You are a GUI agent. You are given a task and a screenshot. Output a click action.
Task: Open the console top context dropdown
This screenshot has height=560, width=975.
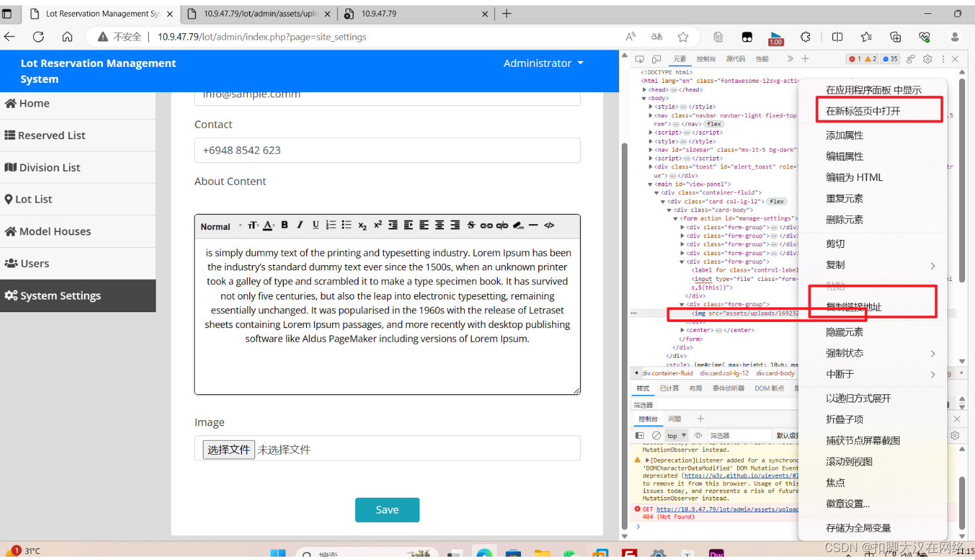(677, 435)
